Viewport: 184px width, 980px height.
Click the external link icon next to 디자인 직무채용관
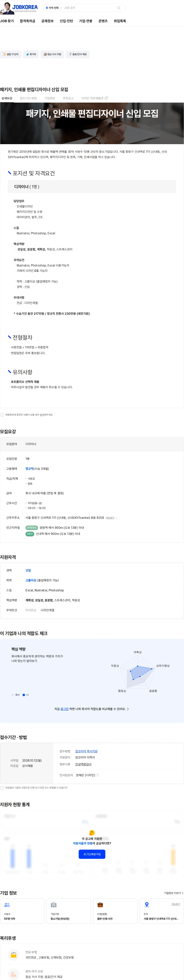(x=106, y=98)
